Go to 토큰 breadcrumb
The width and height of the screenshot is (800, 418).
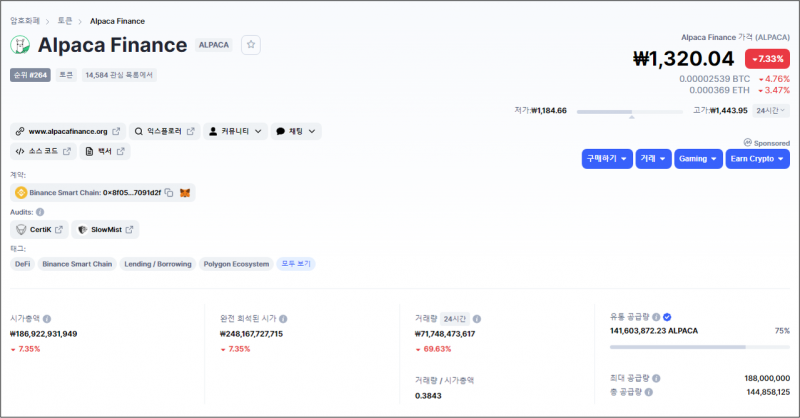point(65,21)
